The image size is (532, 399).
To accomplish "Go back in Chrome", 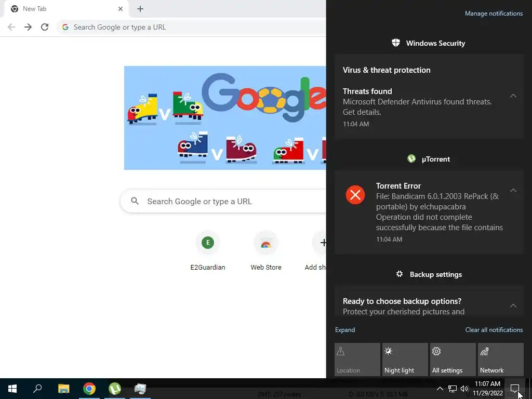I will pos(11,27).
